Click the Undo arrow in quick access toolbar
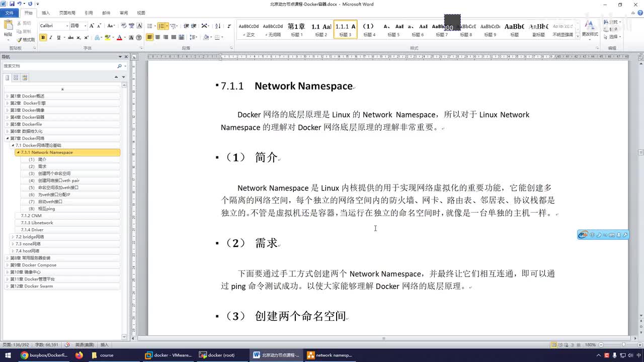The height and width of the screenshot is (362, 644). [20, 4]
